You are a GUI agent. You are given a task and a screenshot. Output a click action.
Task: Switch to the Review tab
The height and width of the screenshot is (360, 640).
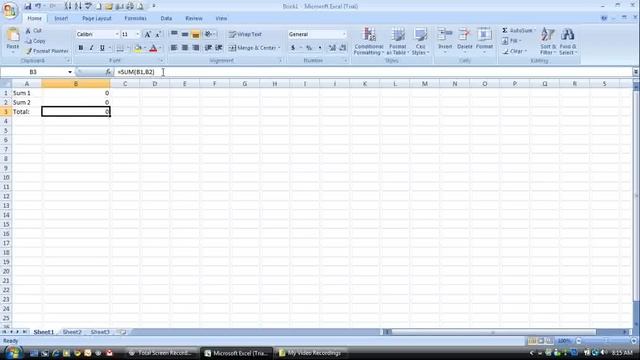[x=194, y=18]
